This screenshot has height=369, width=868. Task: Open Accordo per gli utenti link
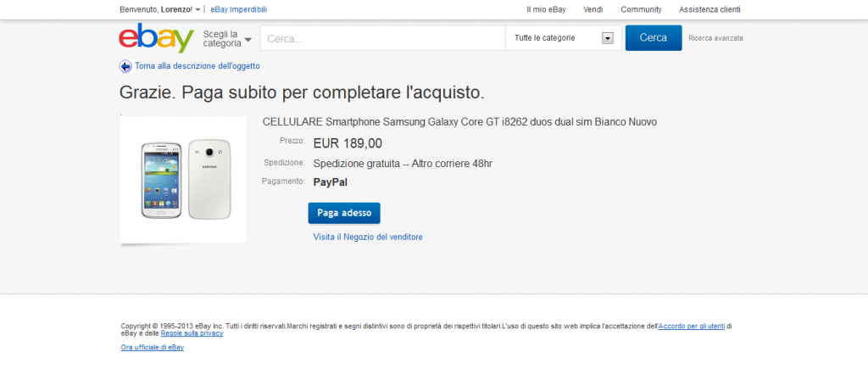click(692, 327)
